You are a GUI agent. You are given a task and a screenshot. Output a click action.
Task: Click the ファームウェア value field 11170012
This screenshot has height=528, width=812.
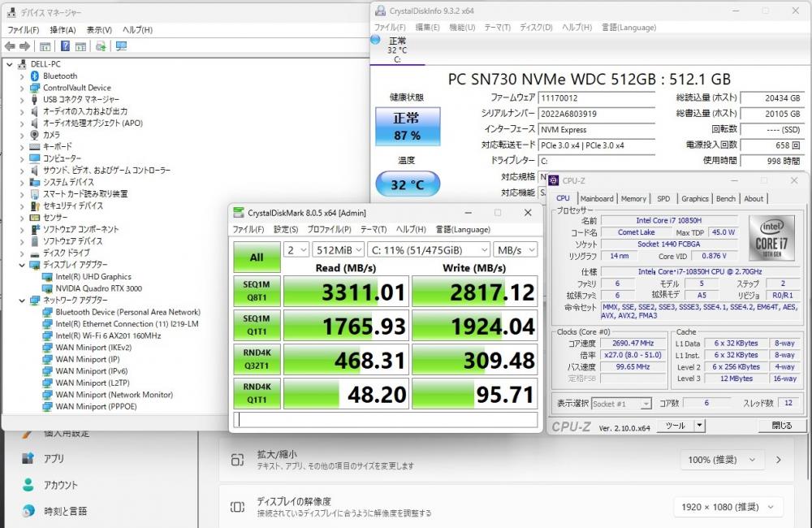click(x=597, y=98)
